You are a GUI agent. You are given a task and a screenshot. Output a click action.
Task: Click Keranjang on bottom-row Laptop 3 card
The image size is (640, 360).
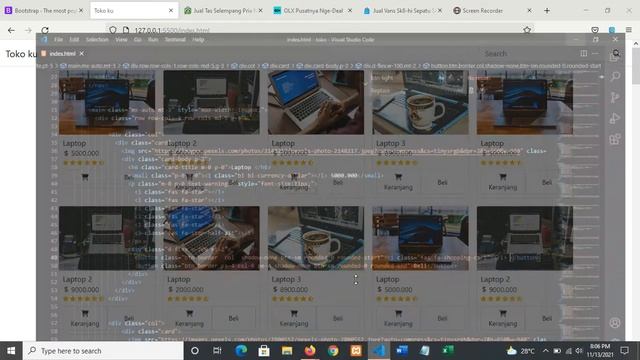[293, 318]
